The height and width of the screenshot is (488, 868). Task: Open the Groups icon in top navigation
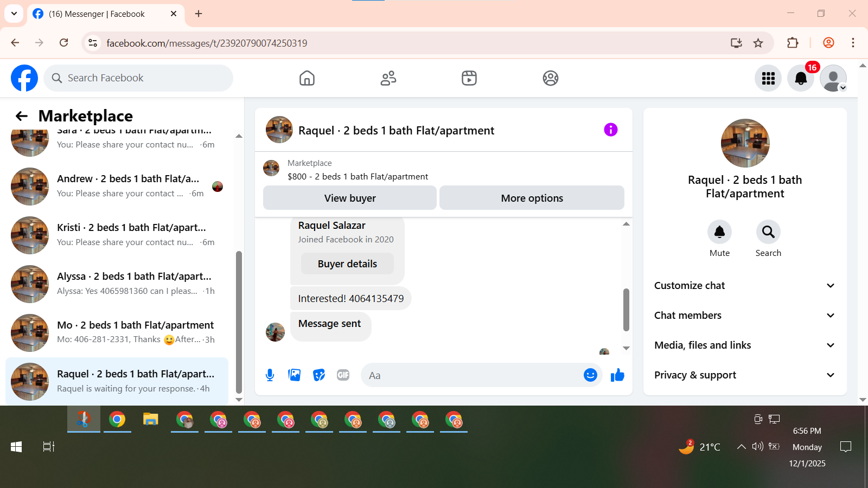click(551, 78)
